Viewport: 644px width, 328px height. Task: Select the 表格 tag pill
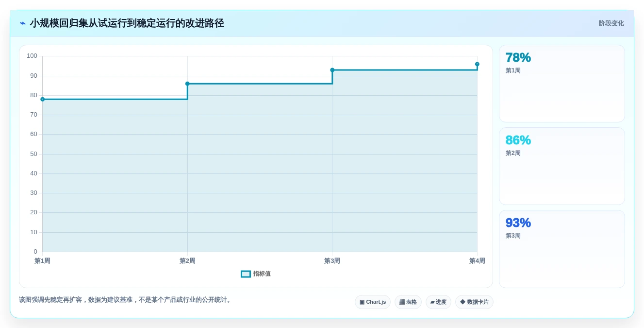[408, 302]
